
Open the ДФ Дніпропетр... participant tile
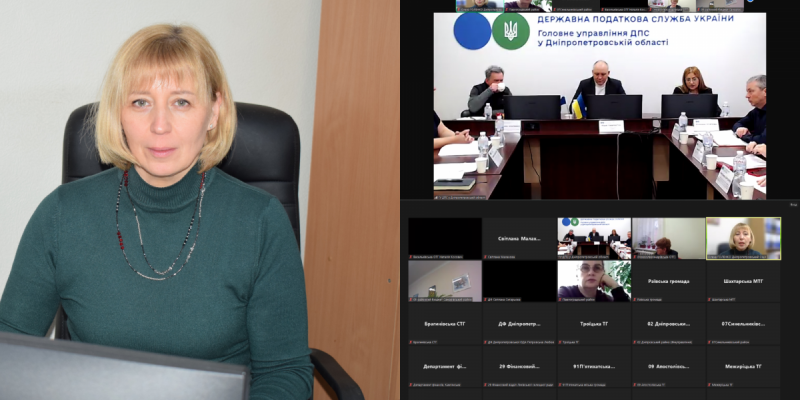point(519,323)
